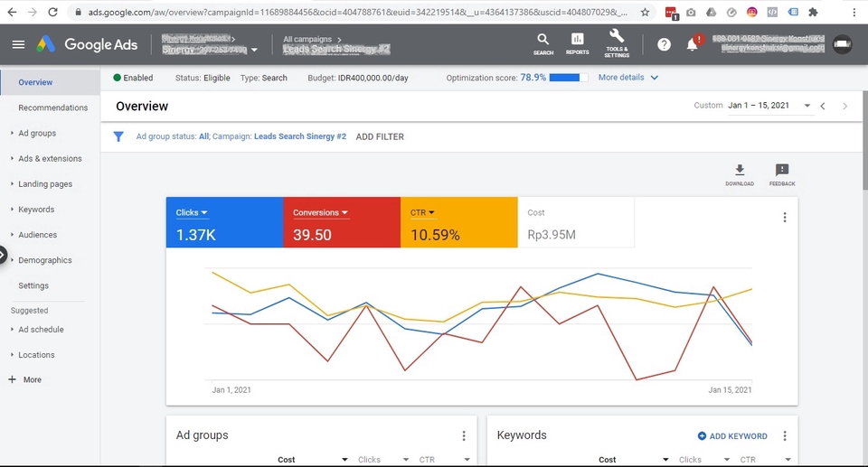
Task: Click the Google Ads logo
Action: (x=88, y=44)
